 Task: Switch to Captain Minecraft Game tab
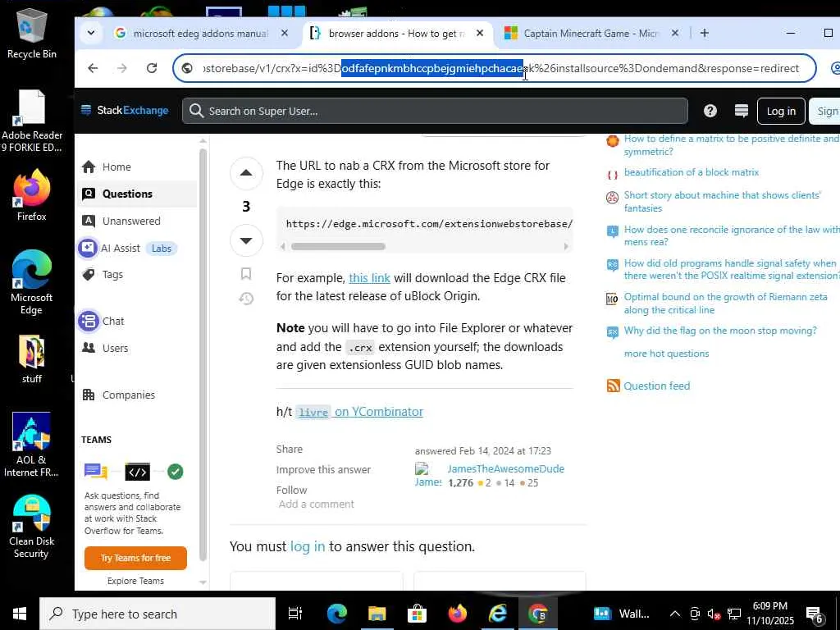pos(591,33)
